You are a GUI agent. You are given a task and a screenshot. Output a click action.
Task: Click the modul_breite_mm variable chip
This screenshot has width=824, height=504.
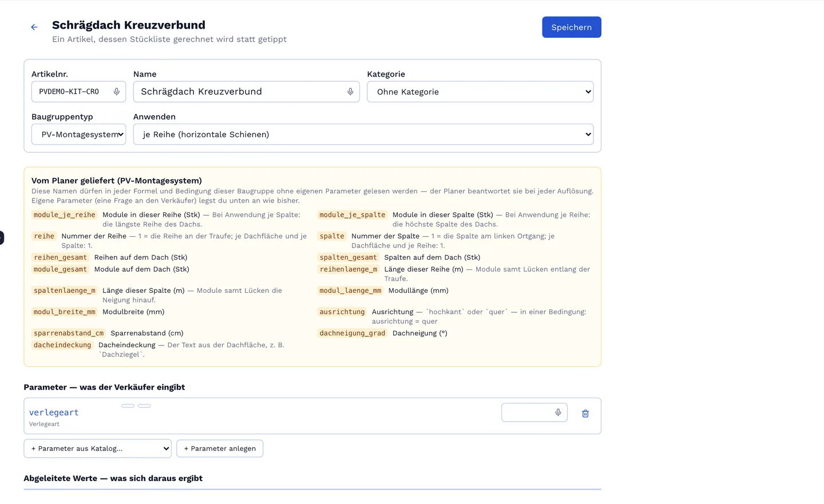(65, 312)
